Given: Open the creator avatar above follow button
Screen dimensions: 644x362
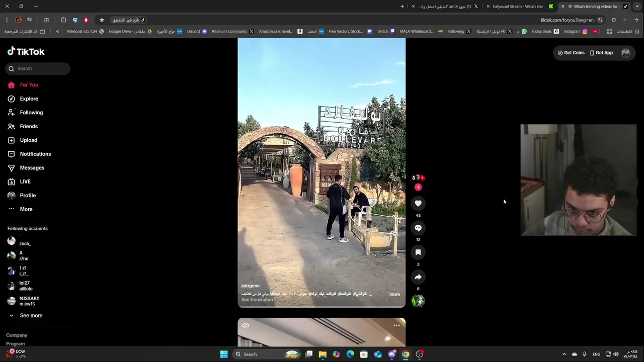Looking at the screenshot, I should [x=418, y=177].
